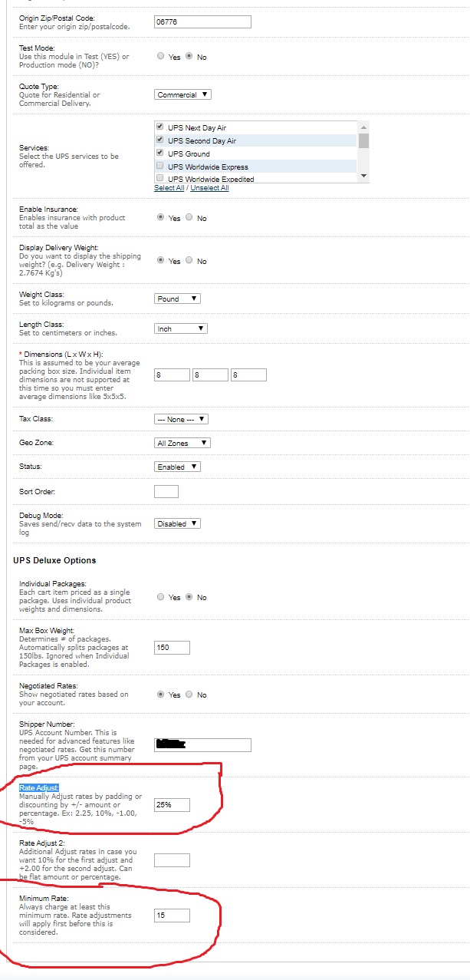Select Yes for Negotiated Rates

click(160, 694)
